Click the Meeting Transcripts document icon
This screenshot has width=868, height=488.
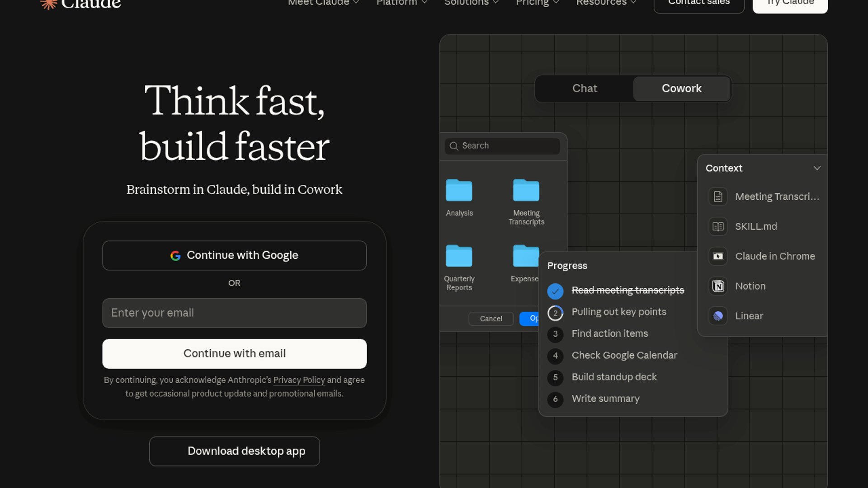pos(718,197)
